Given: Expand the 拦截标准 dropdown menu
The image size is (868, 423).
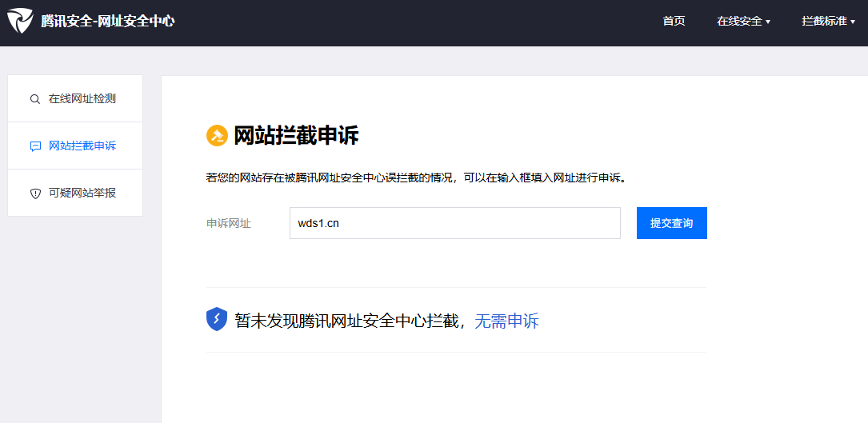Looking at the screenshot, I should [829, 22].
